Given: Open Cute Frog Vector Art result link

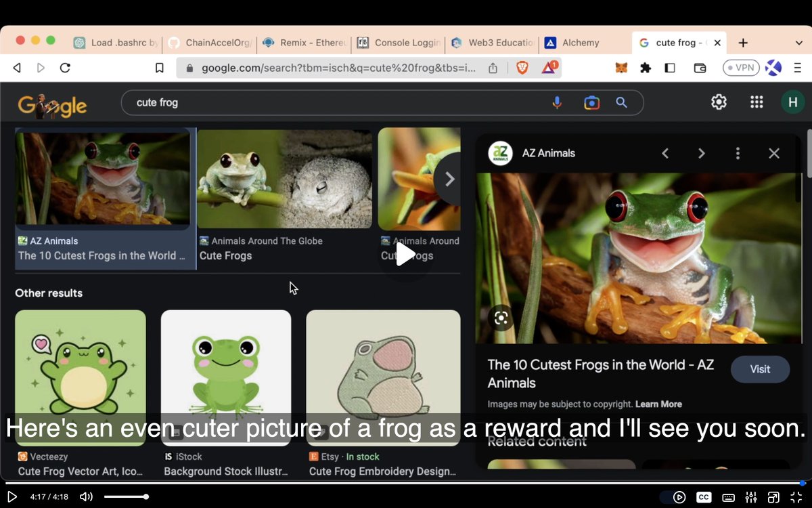Looking at the screenshot, I should [x=81, y=471].
